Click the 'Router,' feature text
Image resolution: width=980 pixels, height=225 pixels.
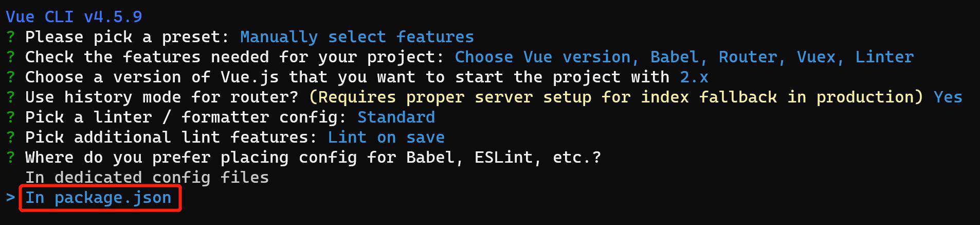(x=752, y=57)
